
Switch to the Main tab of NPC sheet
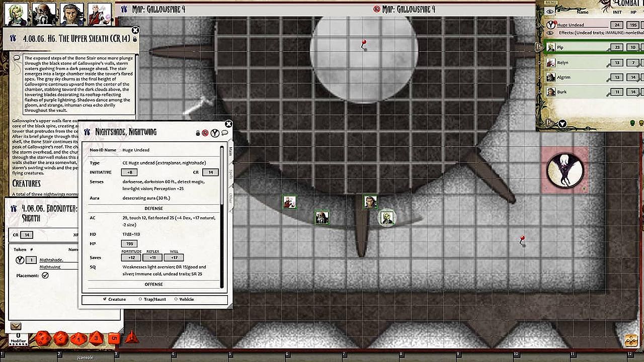[231, 151]
